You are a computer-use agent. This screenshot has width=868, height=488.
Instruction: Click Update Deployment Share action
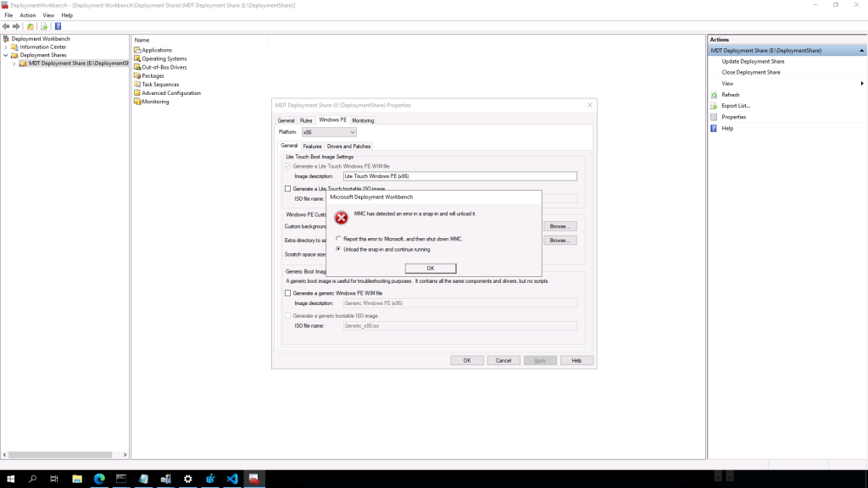click(753, 61)
